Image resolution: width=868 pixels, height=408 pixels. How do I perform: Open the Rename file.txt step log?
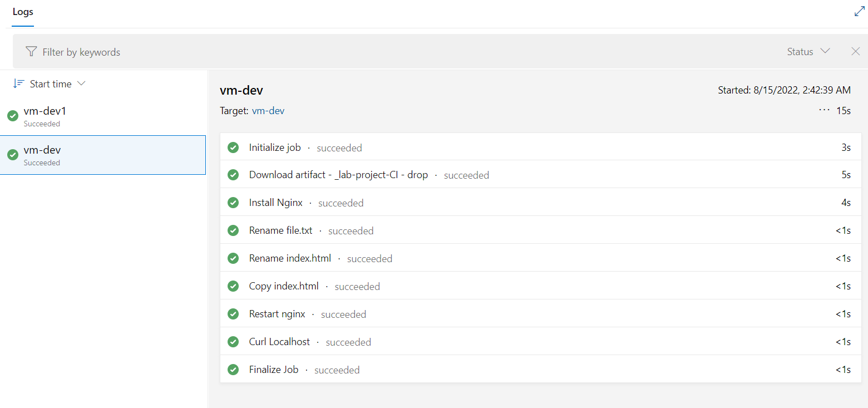pyautogui.click(x=541, y=230)
